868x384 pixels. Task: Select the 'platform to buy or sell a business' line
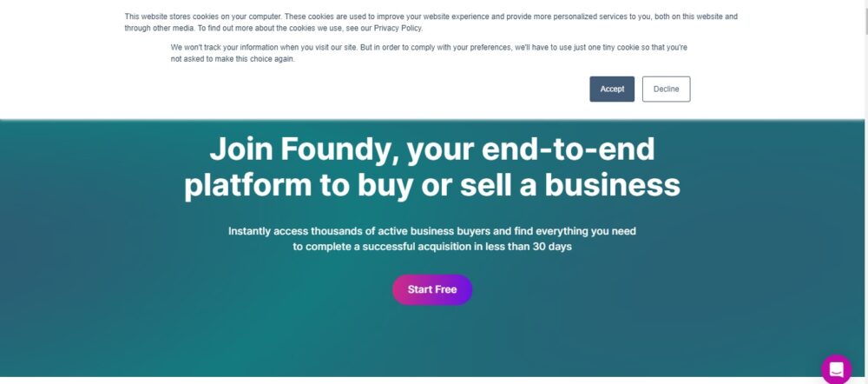click(431, 185)
